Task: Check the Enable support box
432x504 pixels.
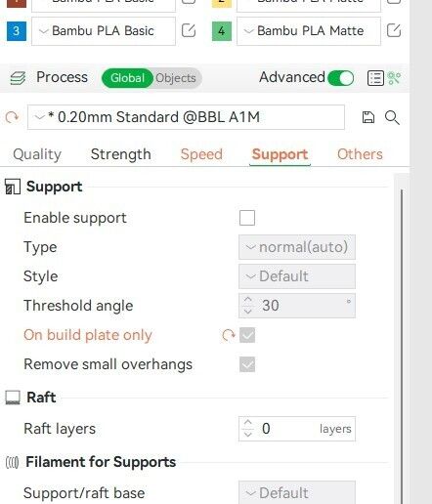Action: [x=247, y=218]
